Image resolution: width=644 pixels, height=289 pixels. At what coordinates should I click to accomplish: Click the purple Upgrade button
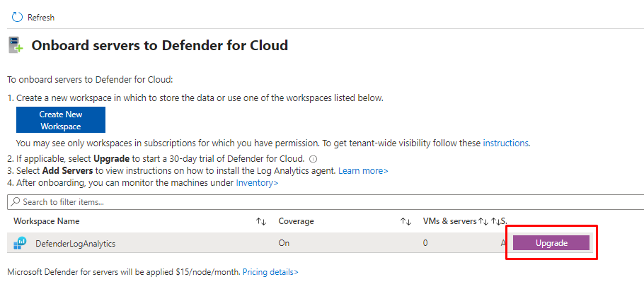click(x=551, y=243)
